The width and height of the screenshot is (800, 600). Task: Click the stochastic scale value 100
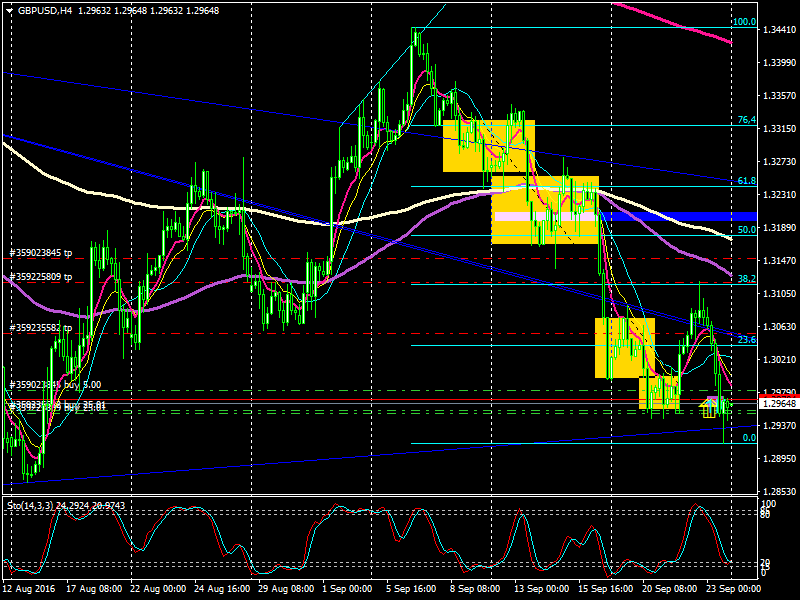pyautogui.click(x=768, y=504)
